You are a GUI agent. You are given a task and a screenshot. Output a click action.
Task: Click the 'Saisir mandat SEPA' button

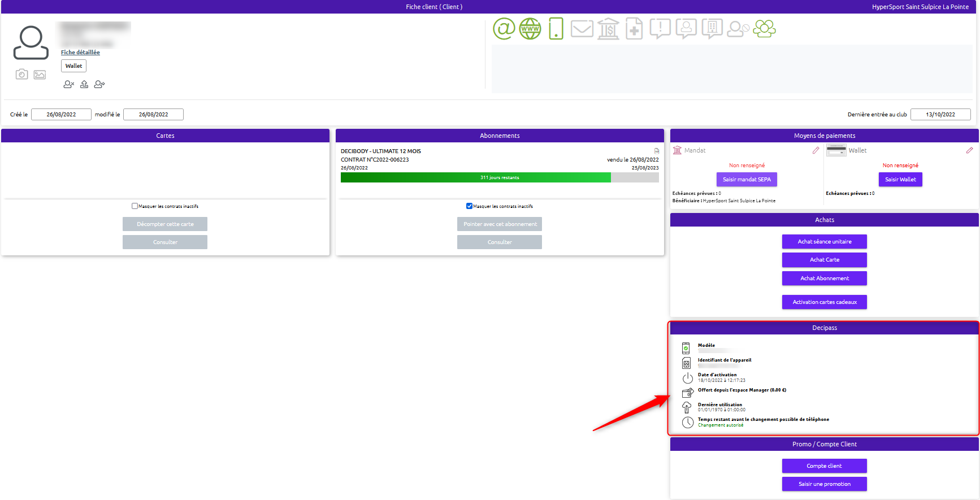point(747,180)
